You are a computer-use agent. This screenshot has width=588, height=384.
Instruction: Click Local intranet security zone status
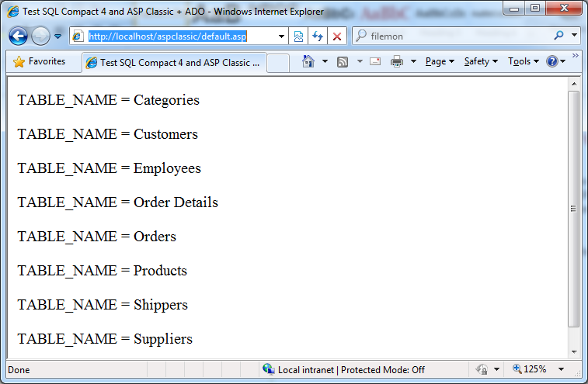pos(344,370)
